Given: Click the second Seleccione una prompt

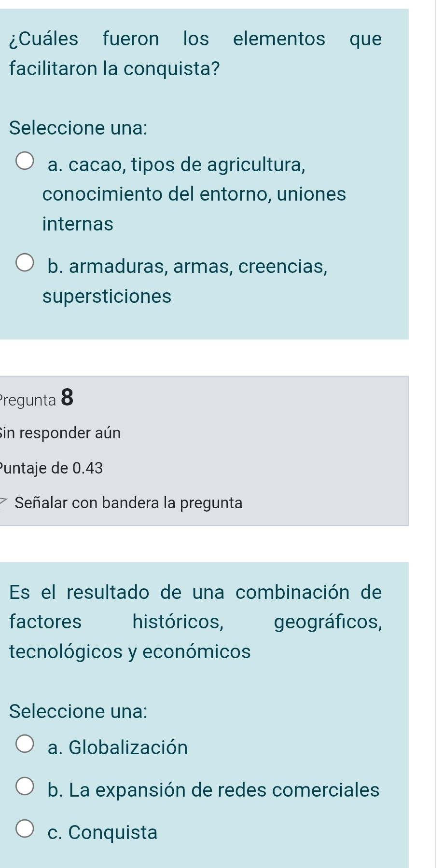Looking at the screenshot, I should [78, 711].
